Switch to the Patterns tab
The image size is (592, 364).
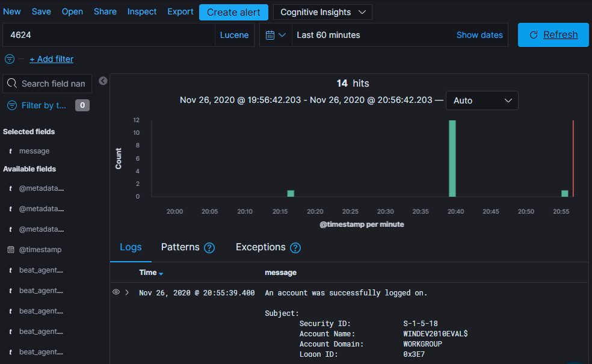click(x=180, y=247)
